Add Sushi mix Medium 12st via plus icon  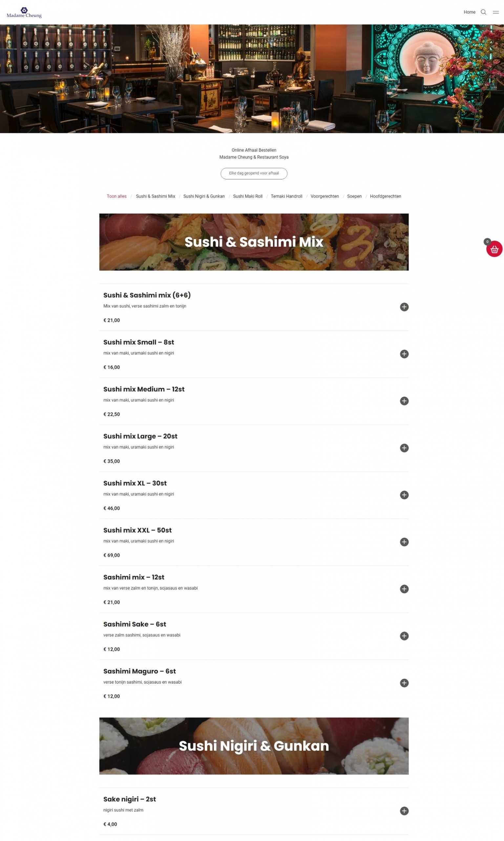tap(404, 401)
